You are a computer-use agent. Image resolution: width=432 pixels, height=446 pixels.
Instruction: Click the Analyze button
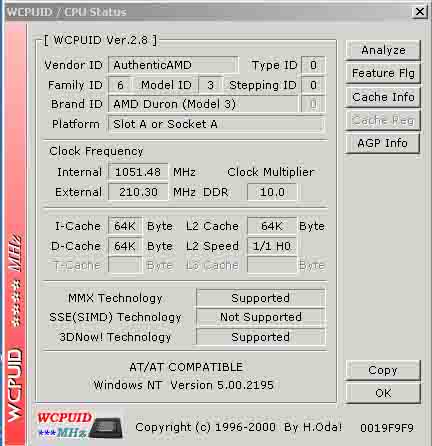383,50
